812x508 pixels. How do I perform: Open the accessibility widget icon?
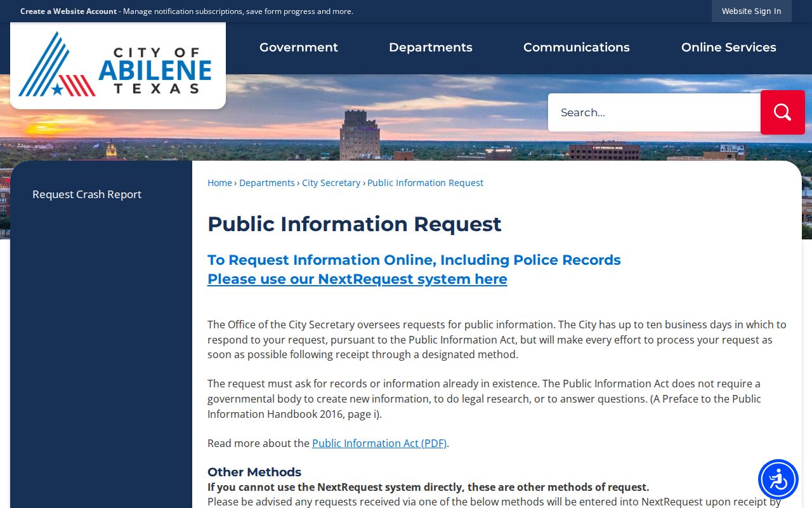click(x=778, y=479)
